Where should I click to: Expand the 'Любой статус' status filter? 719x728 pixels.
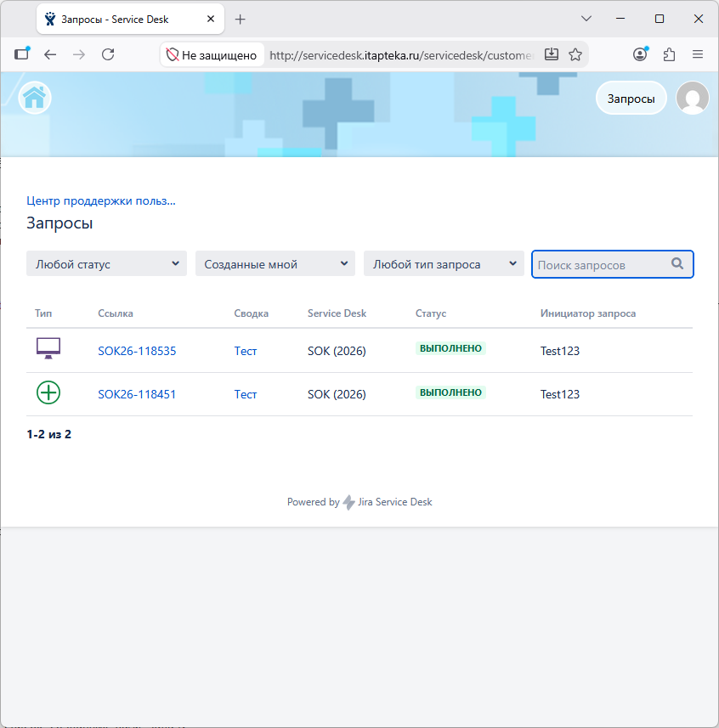[106, 263]
